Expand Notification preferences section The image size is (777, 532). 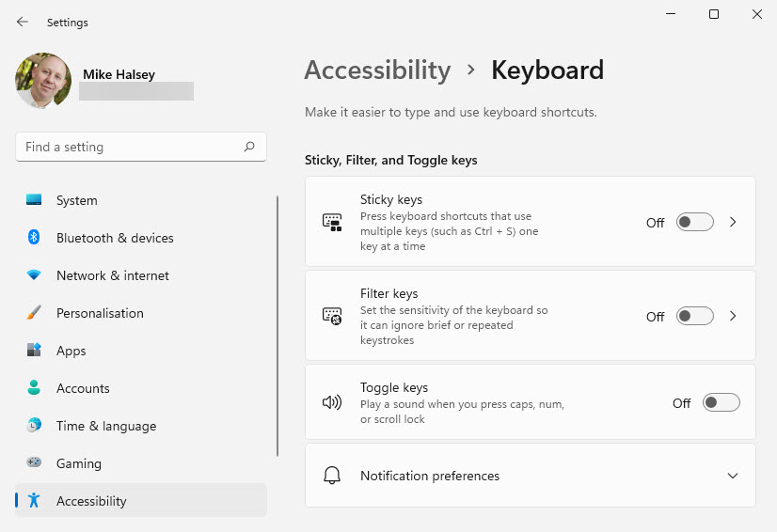(733, 476)
